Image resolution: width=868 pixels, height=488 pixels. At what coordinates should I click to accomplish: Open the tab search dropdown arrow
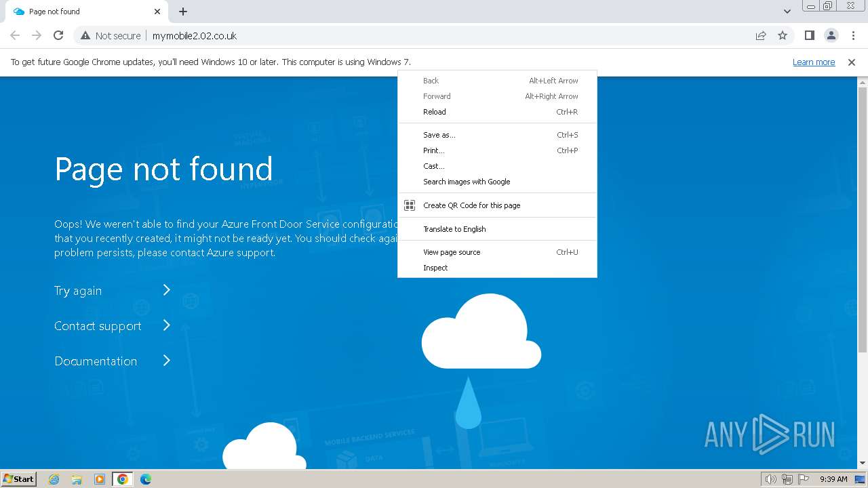[787, 12]
